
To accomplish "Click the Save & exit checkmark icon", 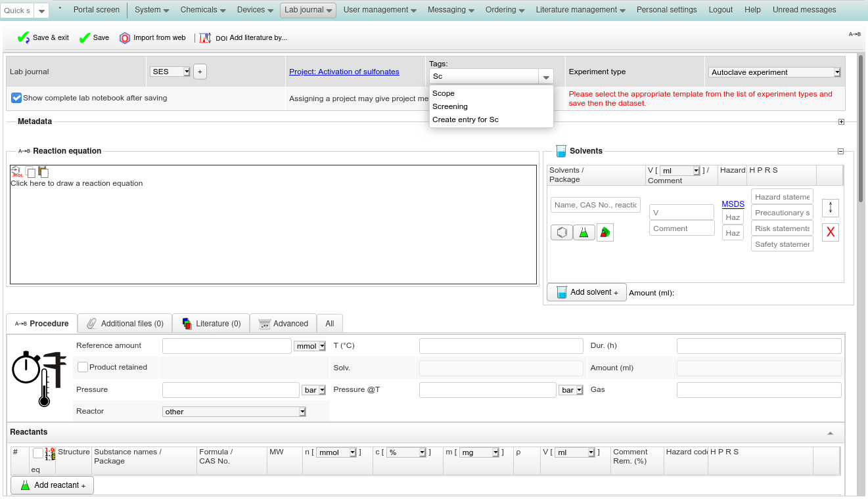I will [x=24, y=38].
